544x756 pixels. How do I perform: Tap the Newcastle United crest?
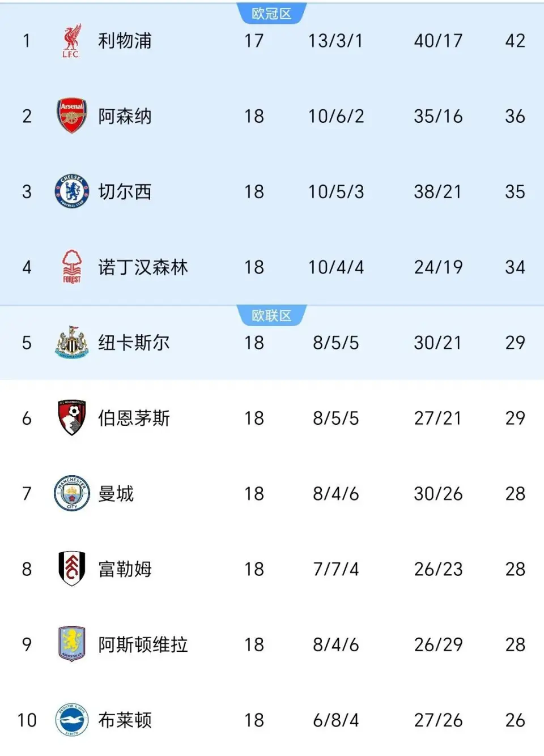(x=71, y=342)
